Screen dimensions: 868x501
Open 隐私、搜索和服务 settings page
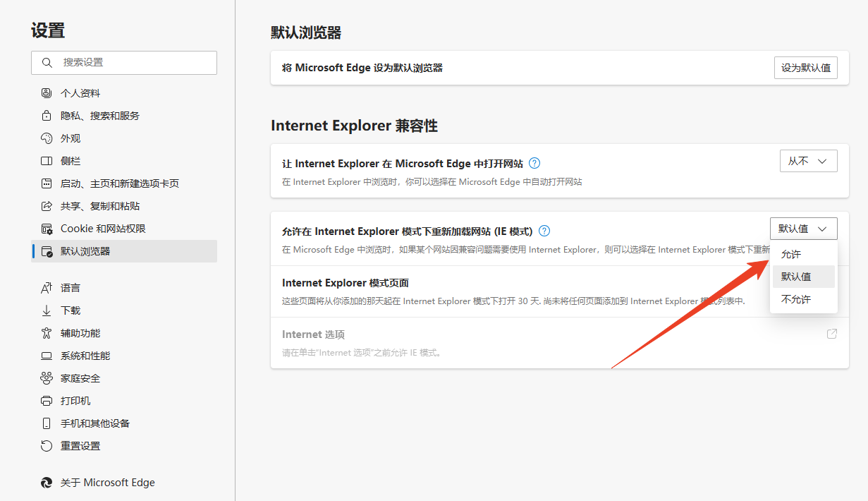(x=124, y=116)
